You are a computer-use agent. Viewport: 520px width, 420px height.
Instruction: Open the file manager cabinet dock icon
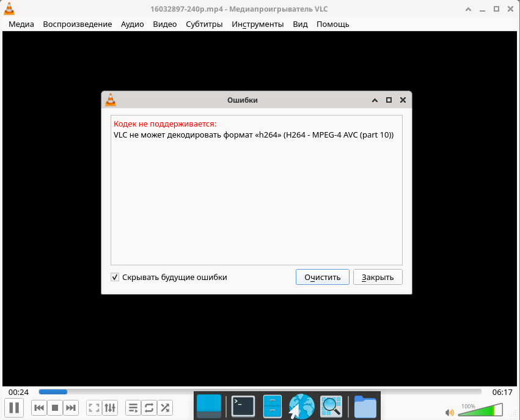(x=273, y=406)
